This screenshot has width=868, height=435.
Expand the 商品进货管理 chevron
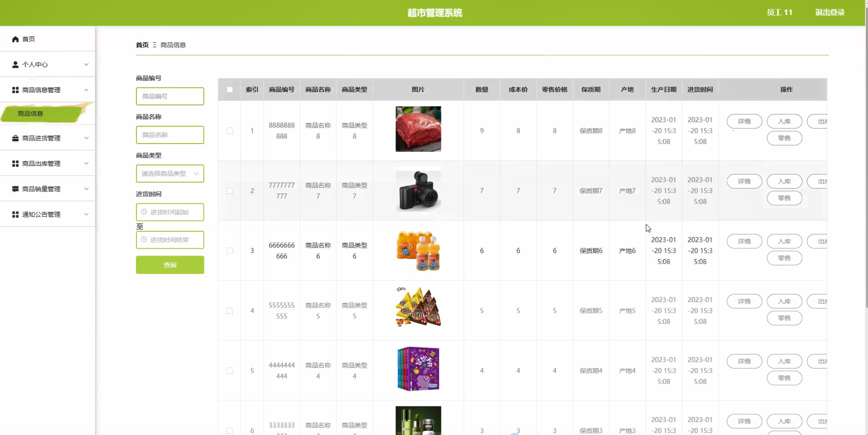coord(86,138)
